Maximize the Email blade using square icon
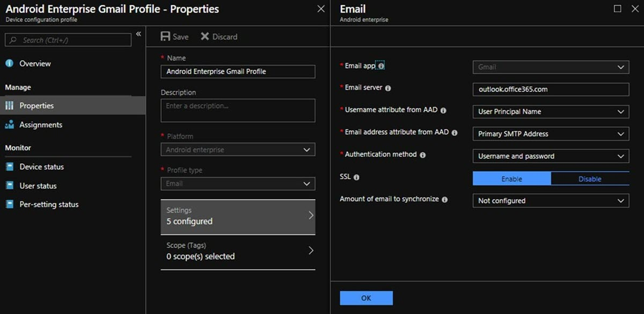Screen dimensions: 644x314 pos(618,9)
